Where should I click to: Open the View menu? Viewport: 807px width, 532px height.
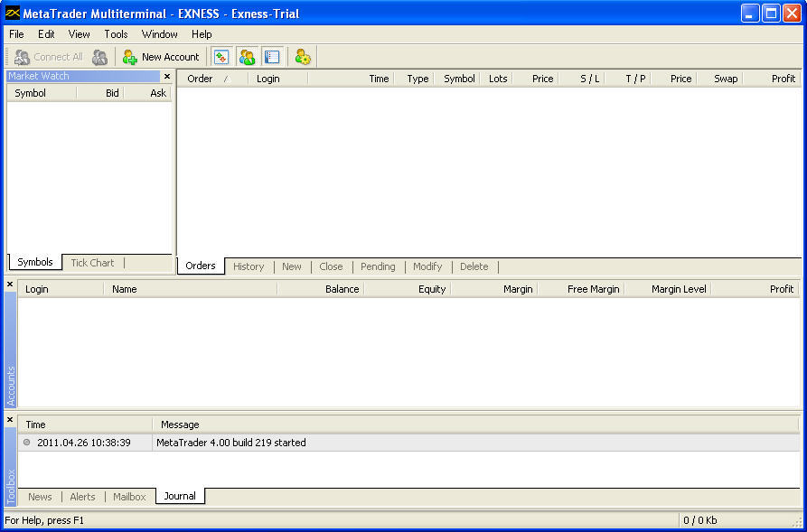[79, 34]
